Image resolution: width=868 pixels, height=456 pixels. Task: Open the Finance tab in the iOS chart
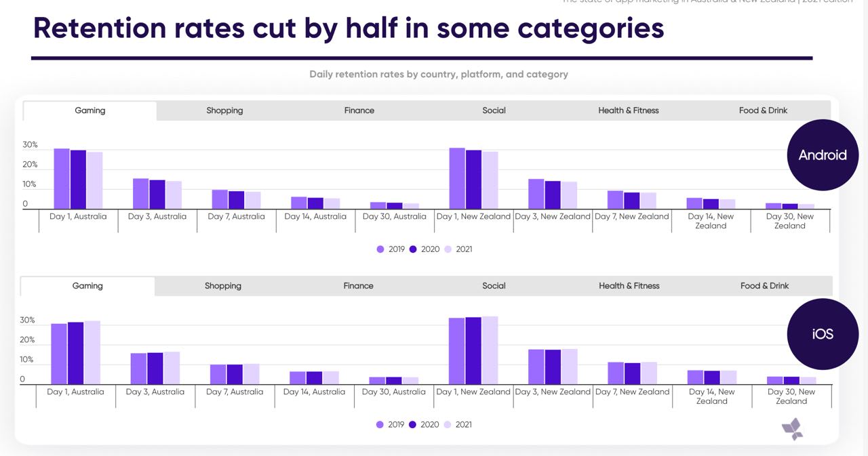[358, 286]
